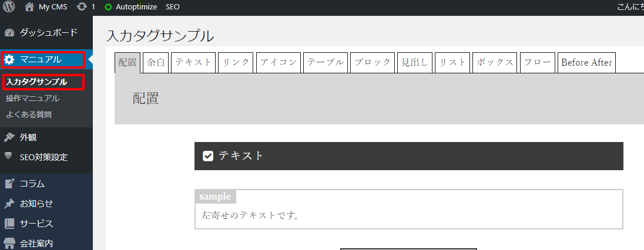Open the テーブル tab
This screenshot has width=644, height=250.
pyautogui.click(x=326, y=62)
